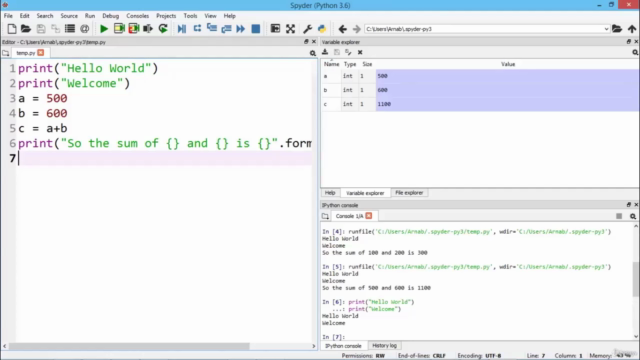Screen dimensions: 640x360
Task: Open the editor search options magnifier icon
Action: point(313,53)
